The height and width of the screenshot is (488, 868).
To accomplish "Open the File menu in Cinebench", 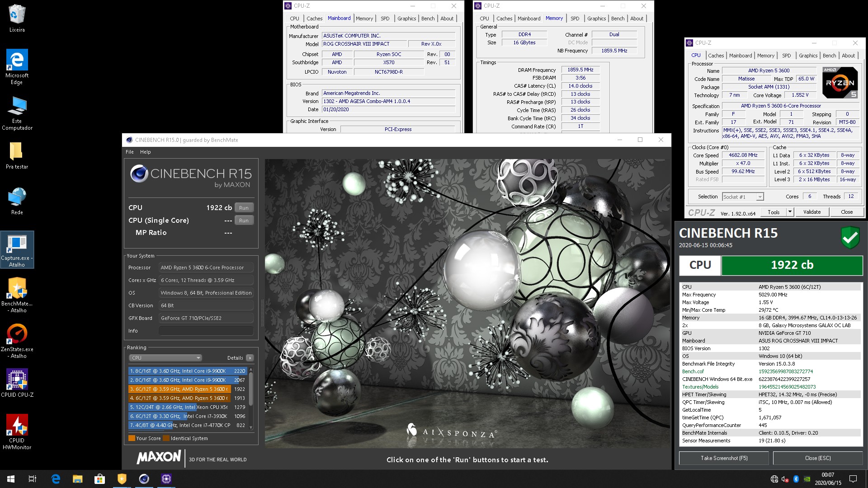I will pyautogui.click(x=130, y=152).
